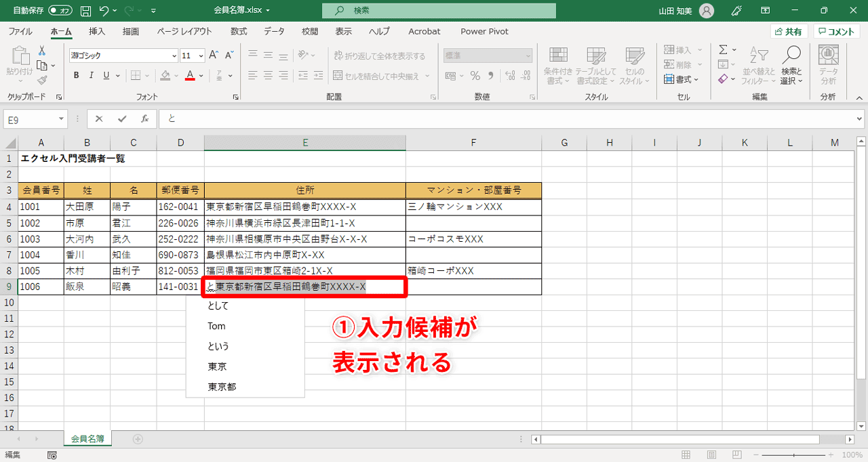Click 並べ替えとフィルター sort and filter icon
This screenshot has height=462, width=868.
coord(757,66)
